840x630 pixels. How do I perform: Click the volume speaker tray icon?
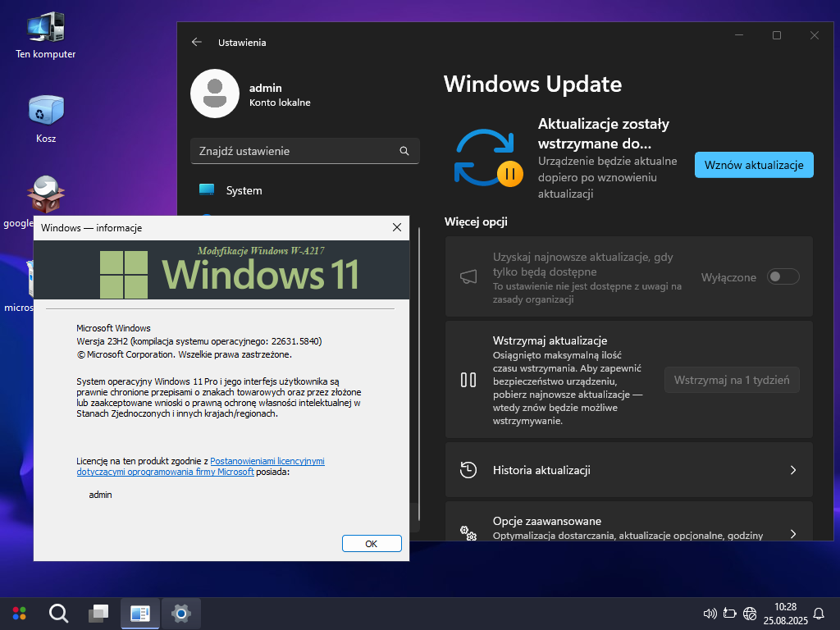pos(710,613)
